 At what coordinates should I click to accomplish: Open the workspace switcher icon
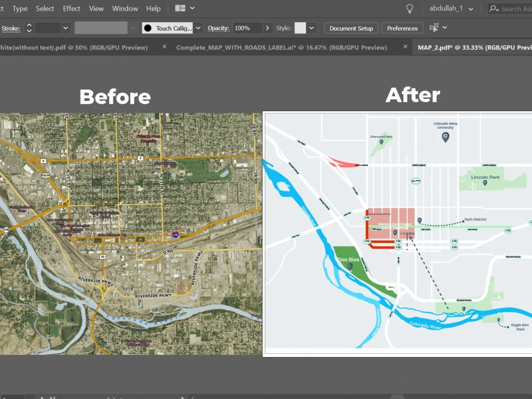tap(179, 8)
